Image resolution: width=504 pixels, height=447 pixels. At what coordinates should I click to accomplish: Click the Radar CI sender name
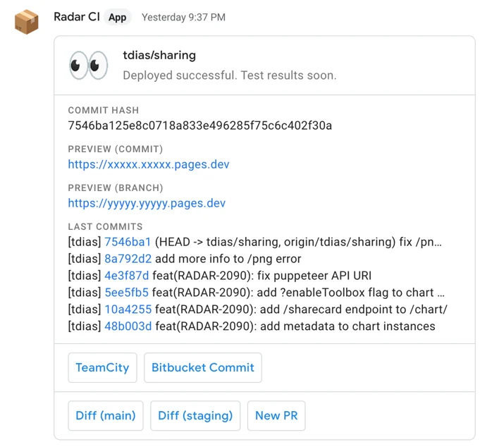(x=77, y=17)
